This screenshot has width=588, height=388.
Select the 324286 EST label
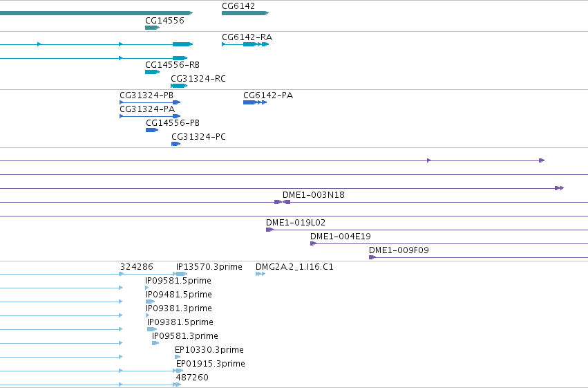(137, 267)
